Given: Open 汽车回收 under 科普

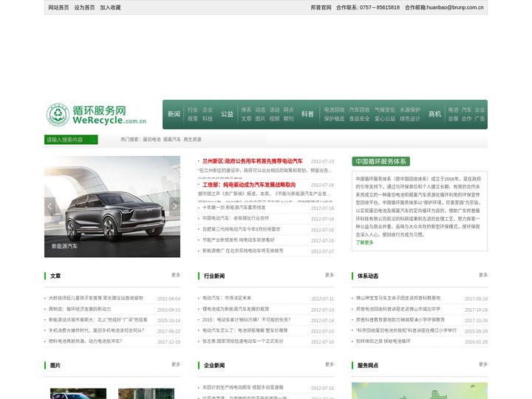Looking at the screenshot, I should coord(359,109).
